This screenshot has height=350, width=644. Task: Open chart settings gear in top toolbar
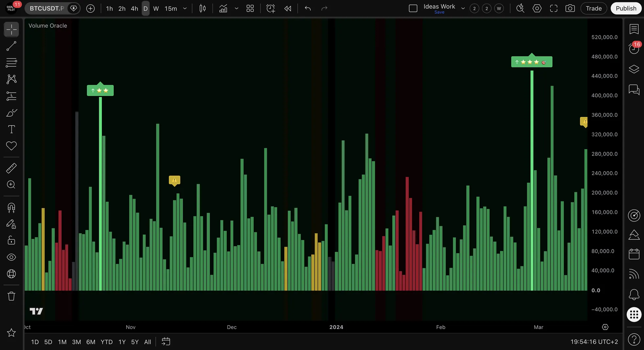(537, 9)
